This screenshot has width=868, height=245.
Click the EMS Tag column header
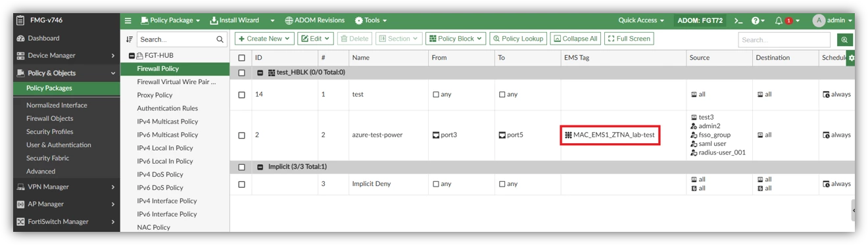[x=623, y=58]
